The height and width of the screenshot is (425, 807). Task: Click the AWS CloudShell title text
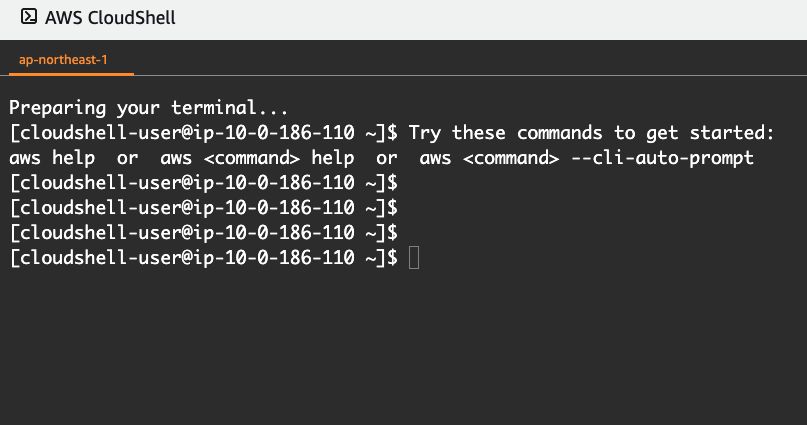click(x=110, y=17)
